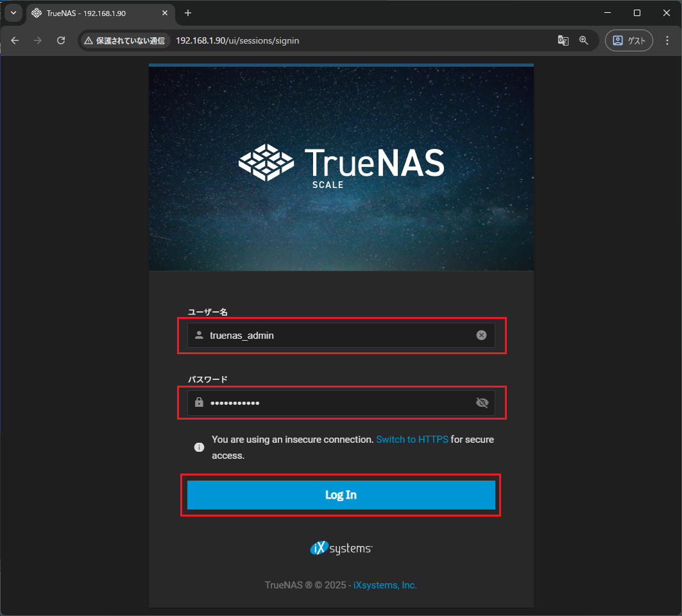Click the insecure connection info icon
The width and height of the screenshot is (682, 616).
(199, 447)
